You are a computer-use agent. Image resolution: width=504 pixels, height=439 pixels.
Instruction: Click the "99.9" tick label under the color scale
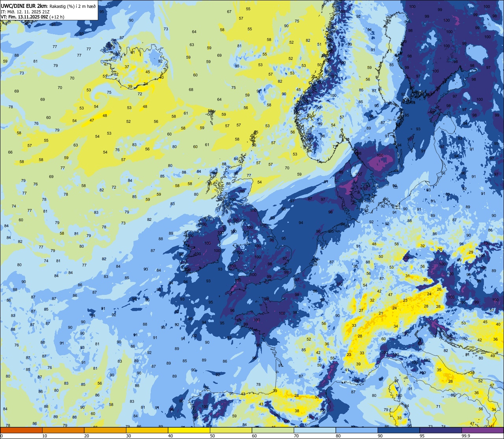pyautogui.click(x=466, y=436)
